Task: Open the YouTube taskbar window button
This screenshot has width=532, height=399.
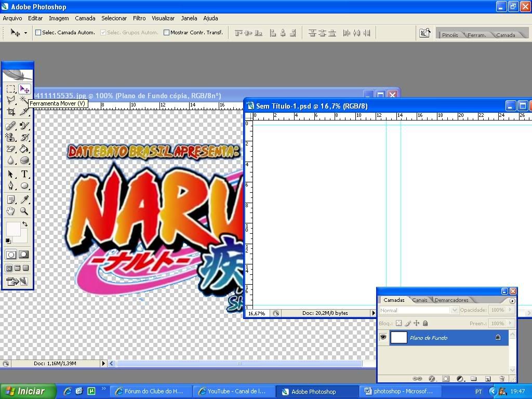Action: [x=233, y=391]
